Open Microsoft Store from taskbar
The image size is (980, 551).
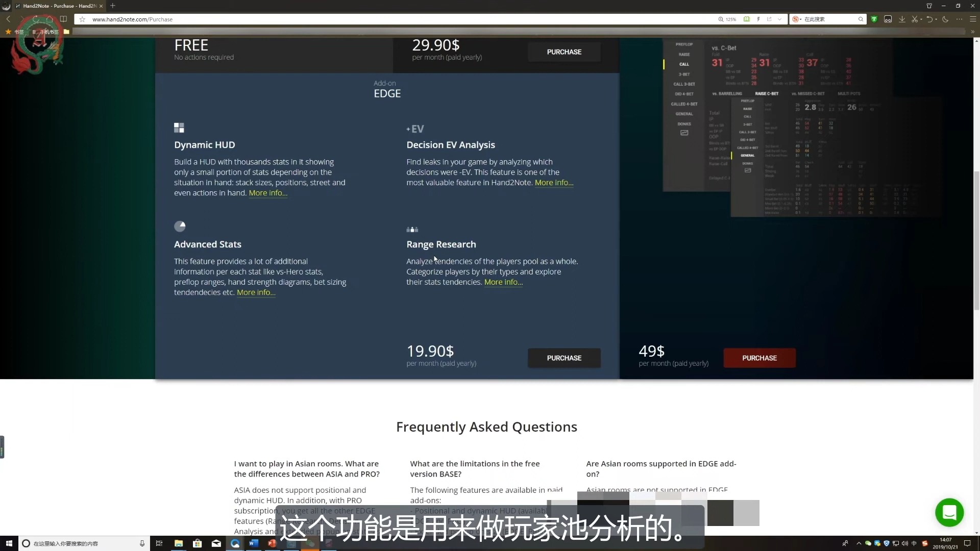(197, 543)
